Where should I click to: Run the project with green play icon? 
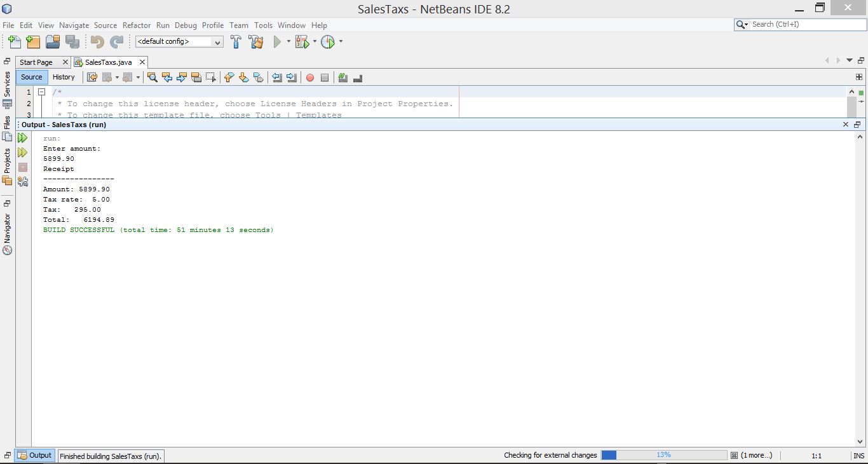click(x=277, y=42)
